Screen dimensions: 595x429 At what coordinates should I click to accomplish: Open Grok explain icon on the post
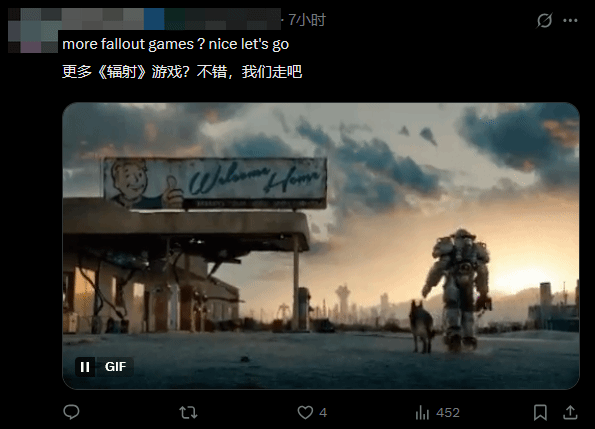(x=544, y=20)
